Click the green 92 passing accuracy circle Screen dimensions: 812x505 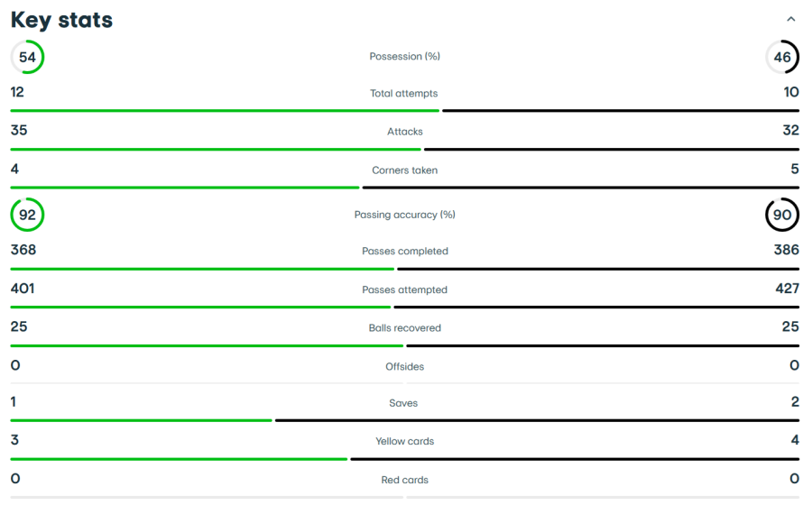27,215
